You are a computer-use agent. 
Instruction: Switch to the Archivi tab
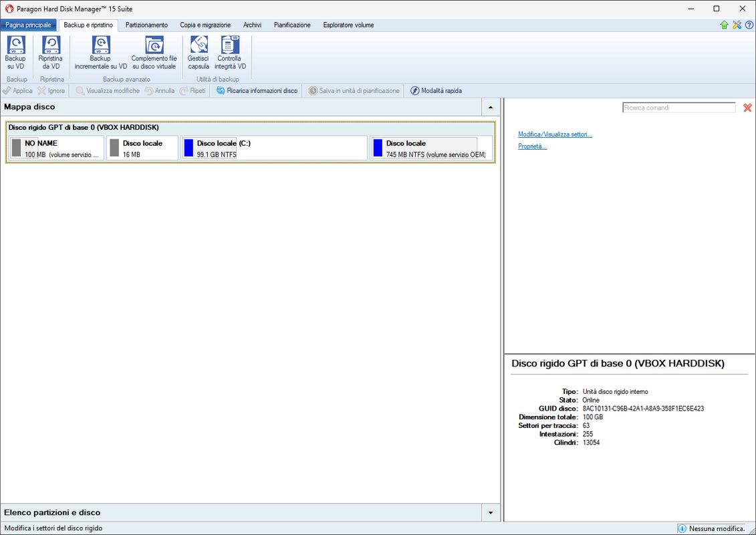tap(252, 25)
